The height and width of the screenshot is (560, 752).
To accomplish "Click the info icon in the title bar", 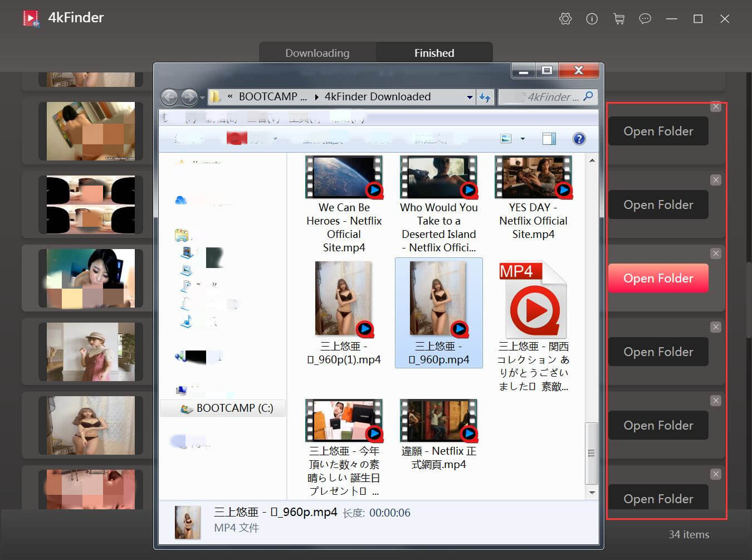I will [x=592, y=18].
